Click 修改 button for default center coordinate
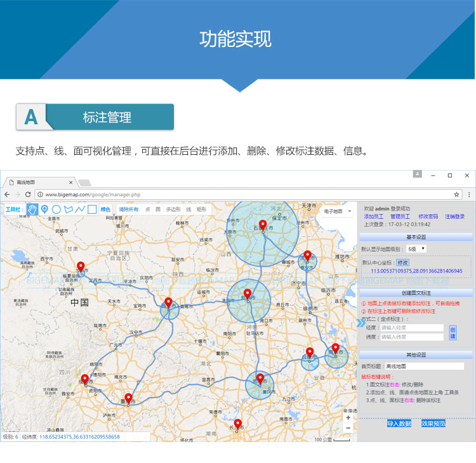This screenshot has width=476, height=463. tap(402, 263)
